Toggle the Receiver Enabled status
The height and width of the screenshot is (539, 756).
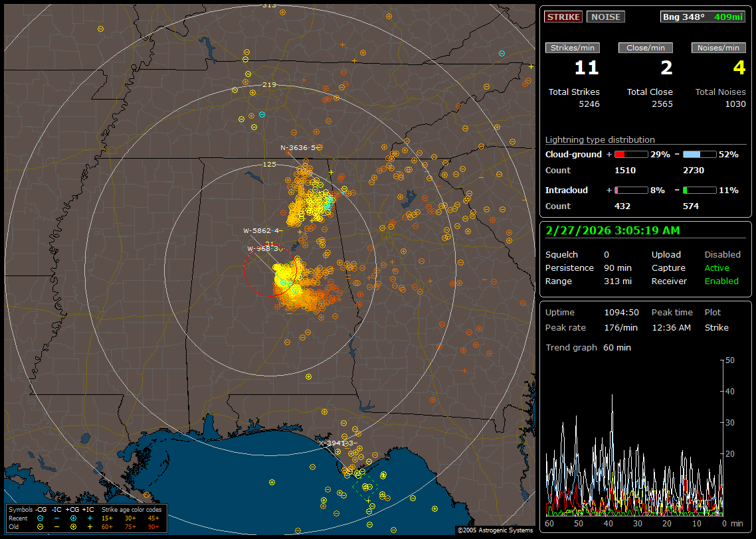click(x=721, y=281)
